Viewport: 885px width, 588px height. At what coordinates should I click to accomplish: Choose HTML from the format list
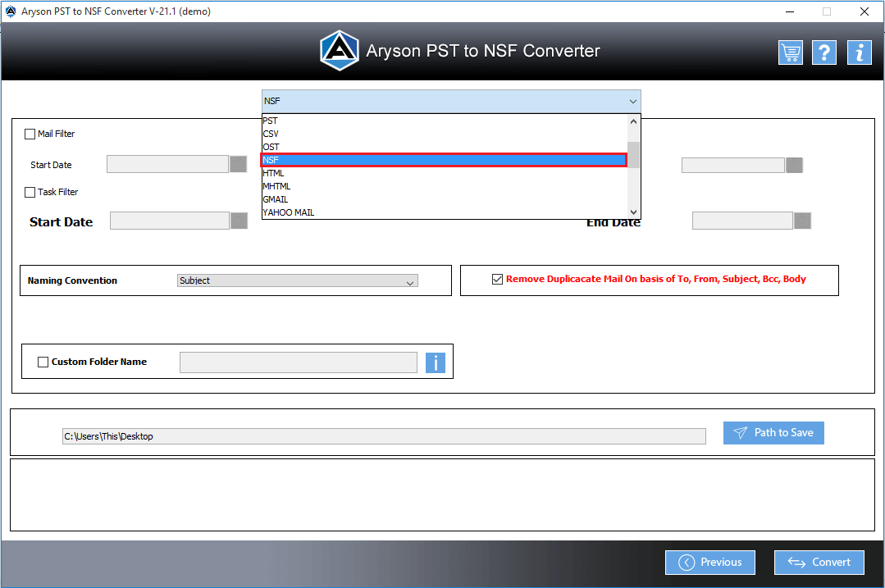pos(445,173)
